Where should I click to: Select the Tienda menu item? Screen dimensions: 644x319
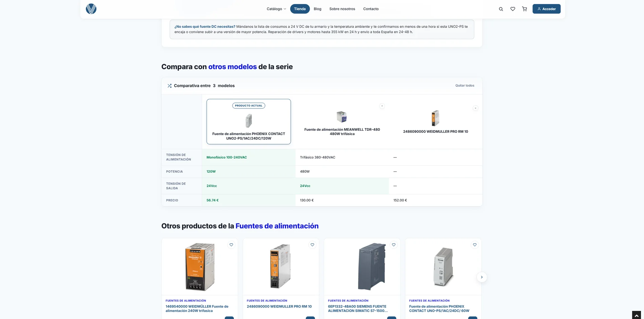point(300,9)
